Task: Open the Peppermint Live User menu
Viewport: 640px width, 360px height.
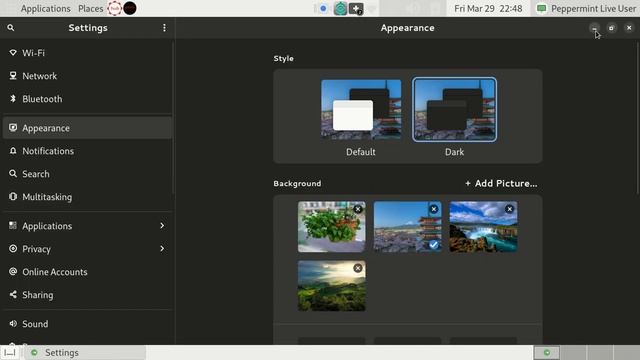Action: pyautogui.click(x=586, y=9)
